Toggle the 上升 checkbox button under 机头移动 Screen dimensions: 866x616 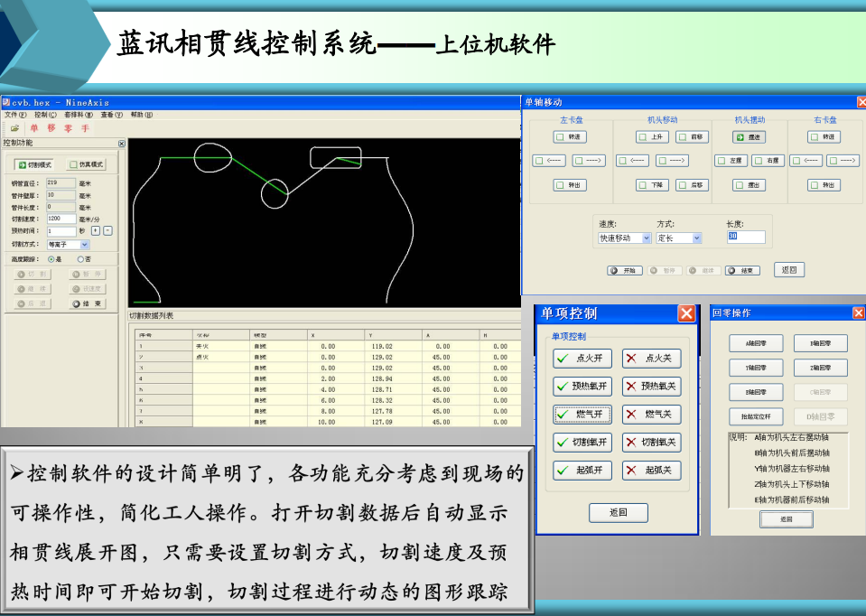point(652,137)
